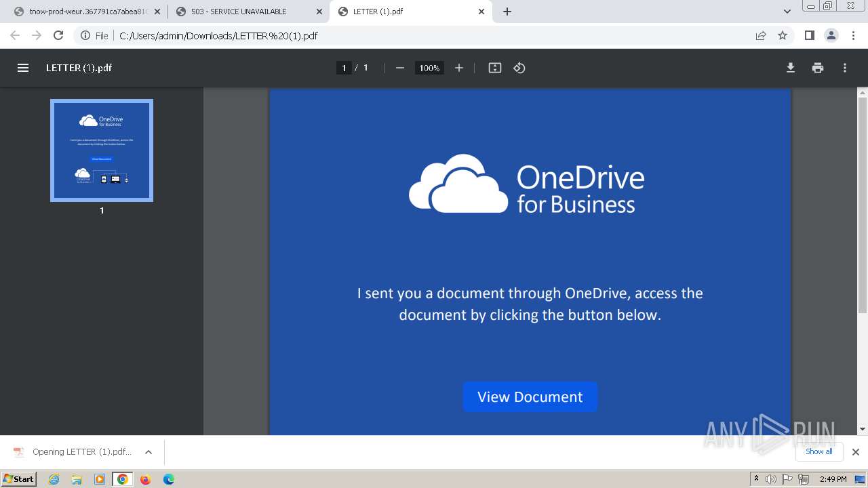Close the LETTER (1).pdf tab
The height and width of the screenshot is (488, 868).
(x=481, y=12)
